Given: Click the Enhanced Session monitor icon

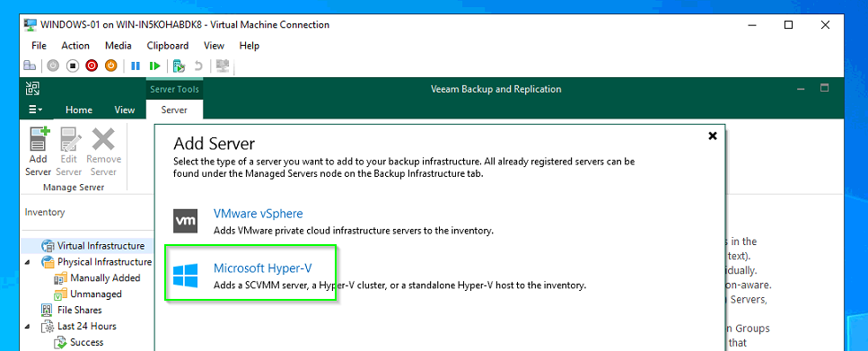Looking at the screenshot, I should point(223,66).
